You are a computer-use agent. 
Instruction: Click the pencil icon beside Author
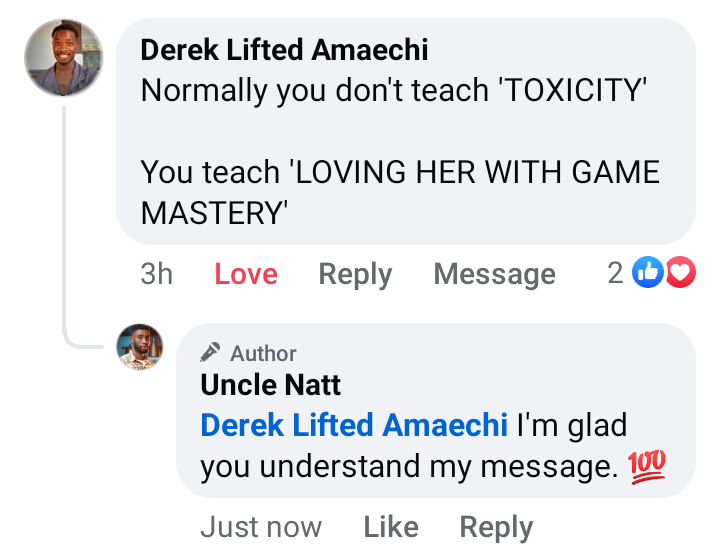210,353
